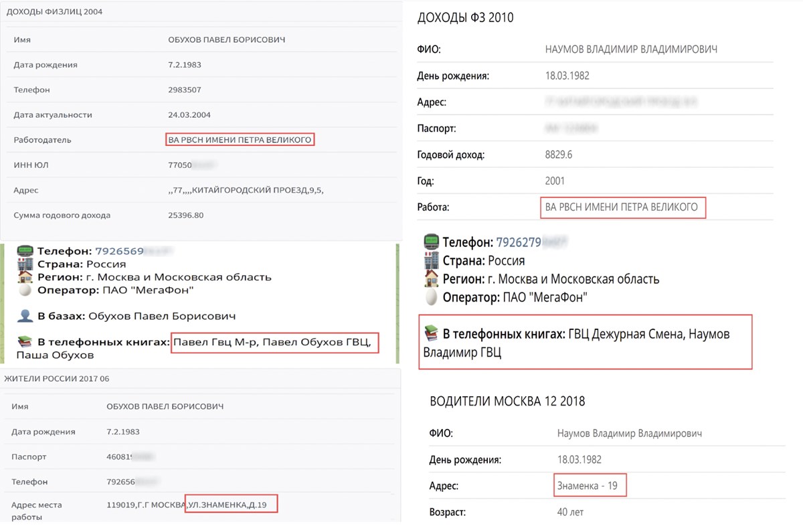
Task: Click the person silhouette icon beside В базах
Action: coord(25,315)
